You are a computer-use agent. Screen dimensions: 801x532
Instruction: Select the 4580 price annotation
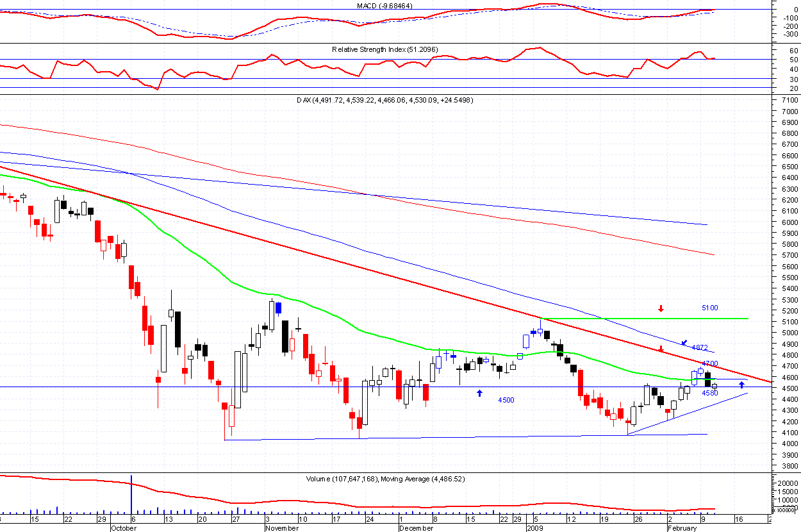709,392
